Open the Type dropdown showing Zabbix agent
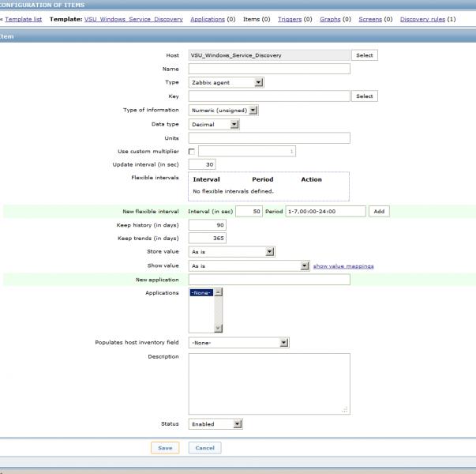 click(x=226, y=82)
